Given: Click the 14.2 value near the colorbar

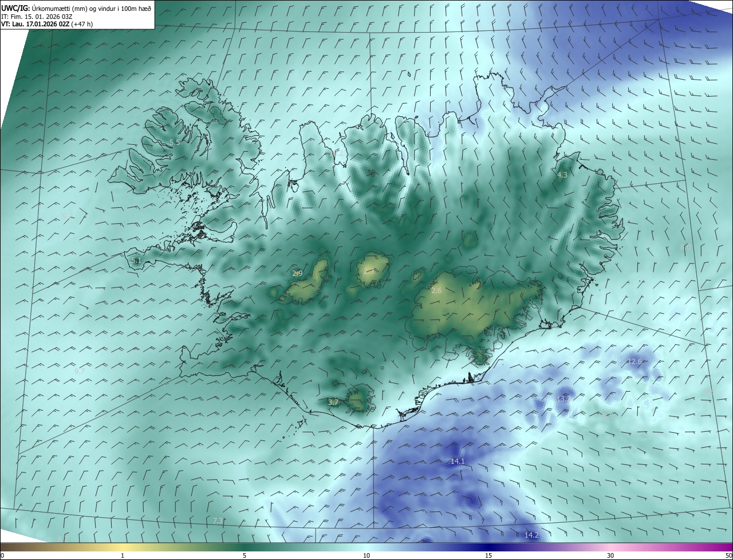Looking at the screenshot, I should tap(531, 535).
